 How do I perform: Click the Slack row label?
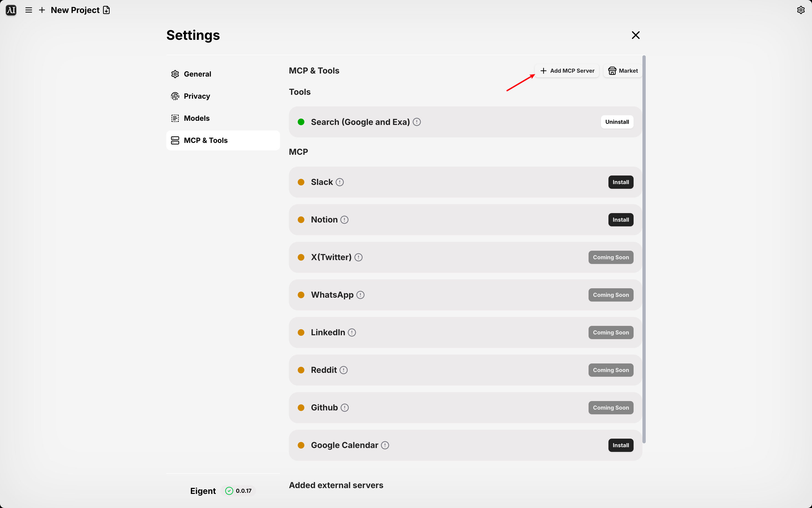tap(322, 182)
